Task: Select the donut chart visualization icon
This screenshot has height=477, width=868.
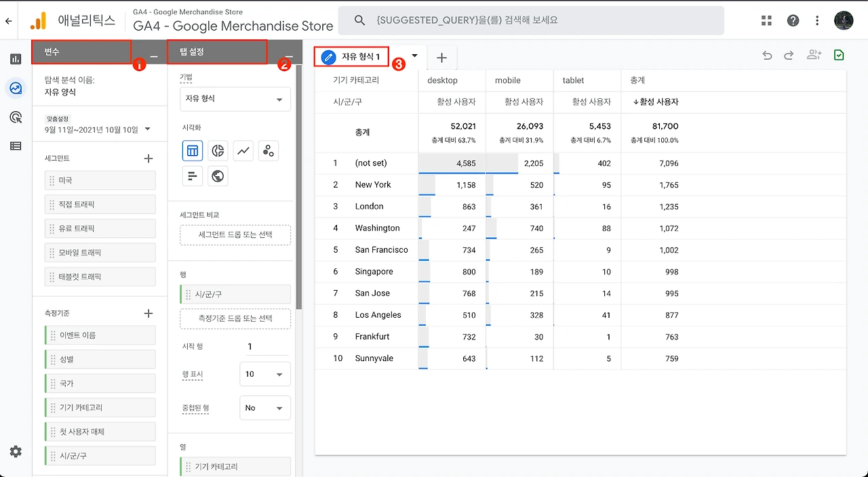Action: [218, 150]
